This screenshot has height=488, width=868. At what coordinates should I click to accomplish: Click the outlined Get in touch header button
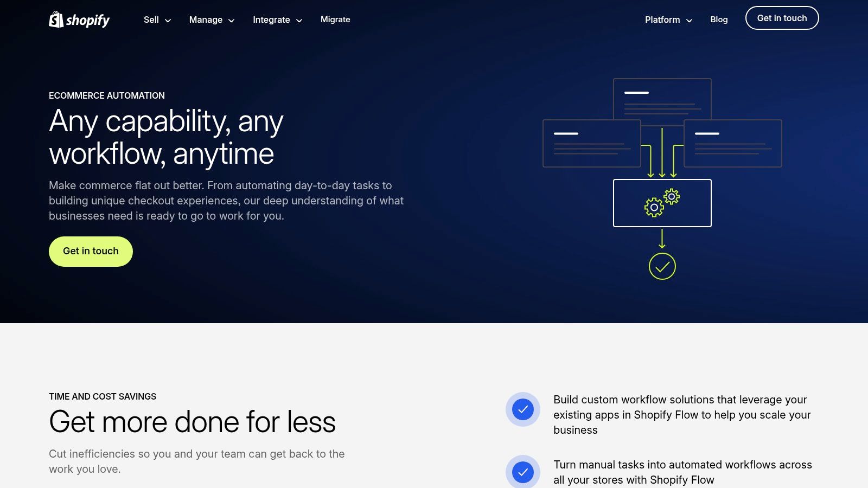click(x=782, y=18)
